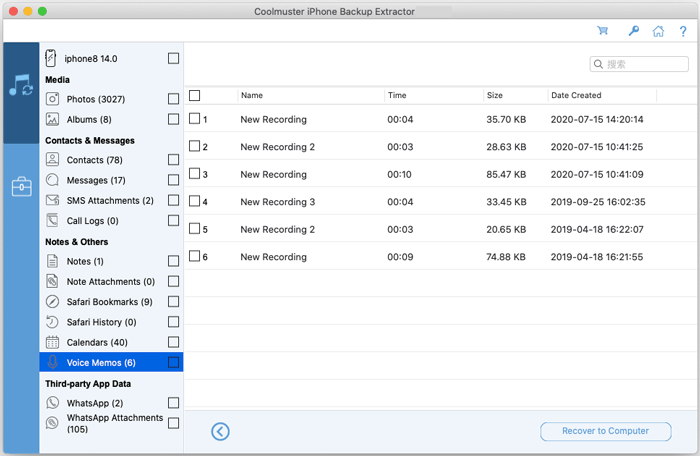Viewport: 700px width, 456px height.
Task: Open the toolbox briefcase sidebar icon
Action: coord(21,187)
